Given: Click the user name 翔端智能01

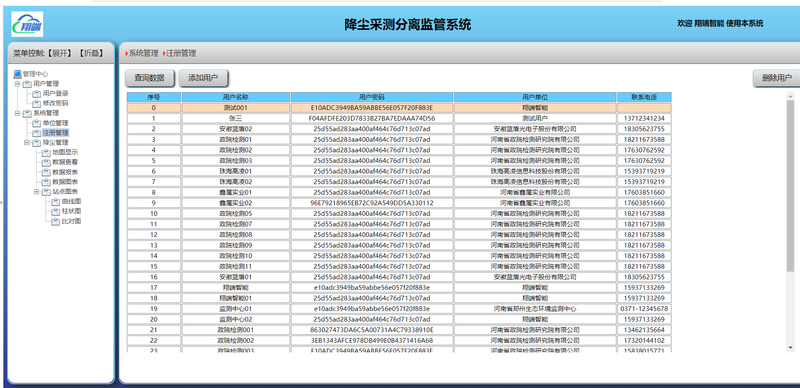Looking at the screenshot, I should [x=236, y=298].
